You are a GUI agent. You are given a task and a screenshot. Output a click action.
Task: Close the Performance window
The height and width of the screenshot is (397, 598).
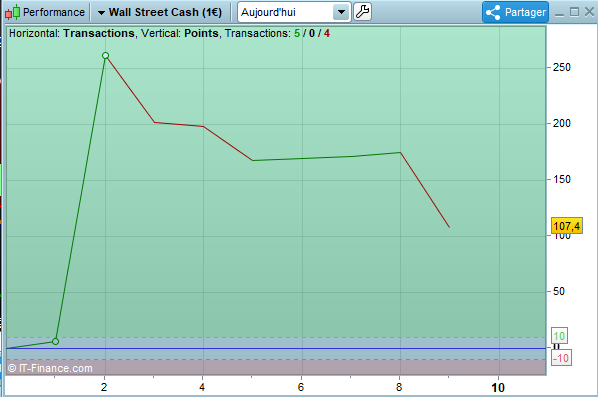coord(589,12)
